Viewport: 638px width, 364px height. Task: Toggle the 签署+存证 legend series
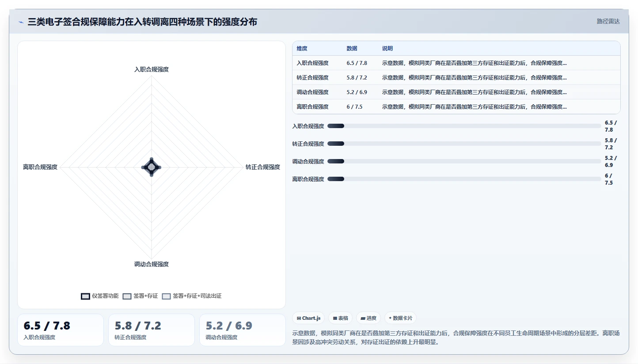coord(140,296)
